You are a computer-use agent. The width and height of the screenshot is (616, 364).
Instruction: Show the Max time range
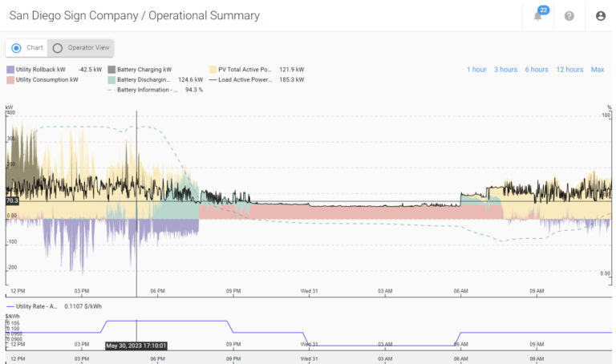[598, 70]
